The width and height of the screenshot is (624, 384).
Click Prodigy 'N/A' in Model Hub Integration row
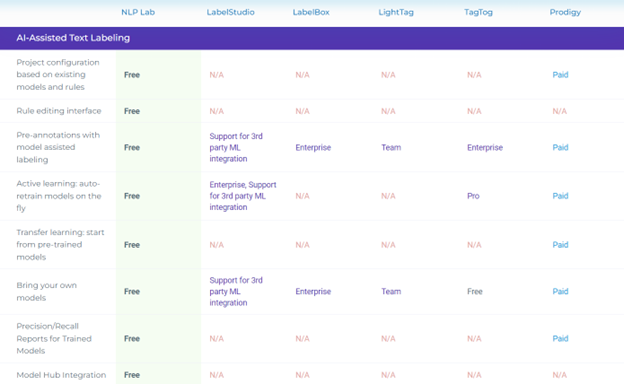[x=560, y=375]
